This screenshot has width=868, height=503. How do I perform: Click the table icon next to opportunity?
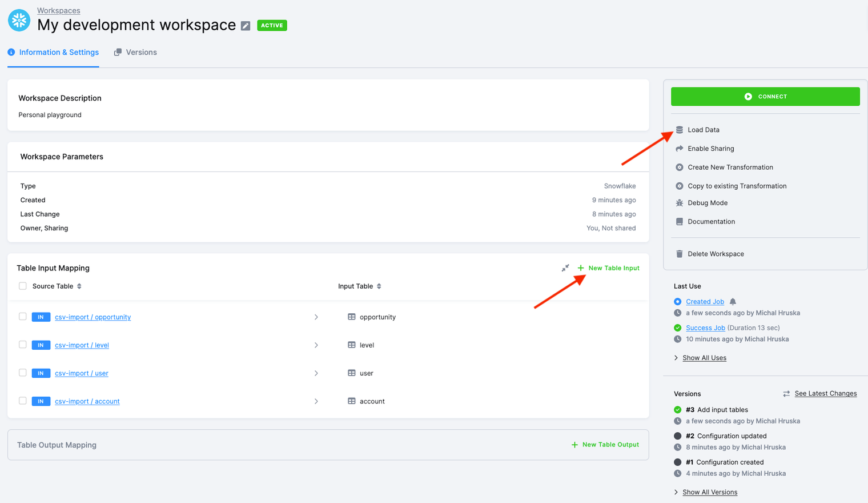coord(352,317)
